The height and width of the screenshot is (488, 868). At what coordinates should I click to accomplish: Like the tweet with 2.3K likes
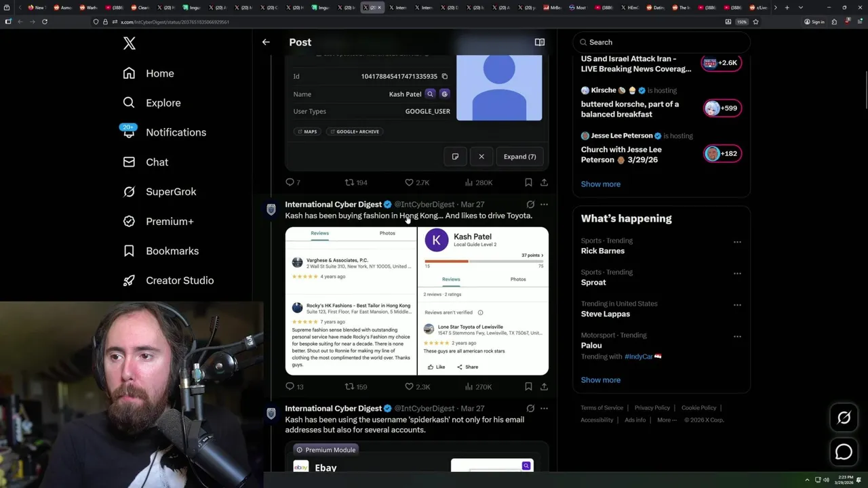click(x=416, y=386)
